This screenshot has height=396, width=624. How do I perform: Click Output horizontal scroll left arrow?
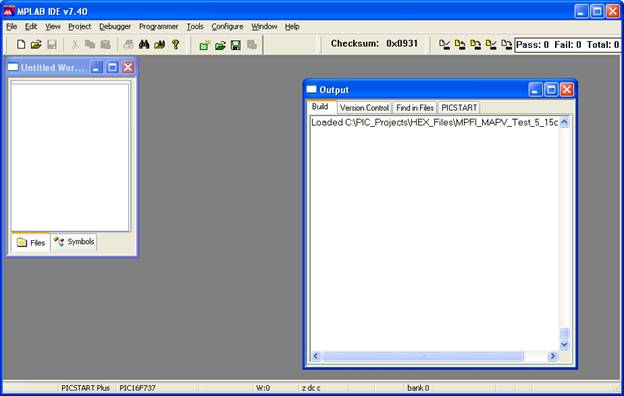(x=316, y=356)
